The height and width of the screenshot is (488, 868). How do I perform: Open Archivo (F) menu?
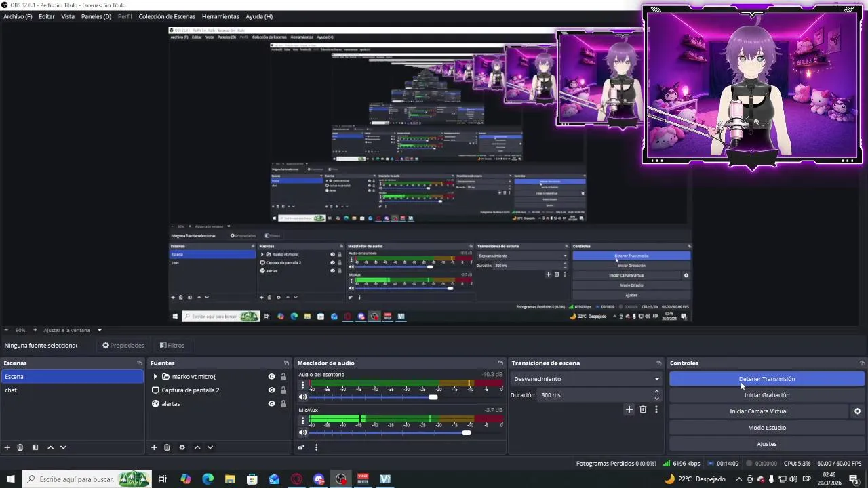pos(18,16)
